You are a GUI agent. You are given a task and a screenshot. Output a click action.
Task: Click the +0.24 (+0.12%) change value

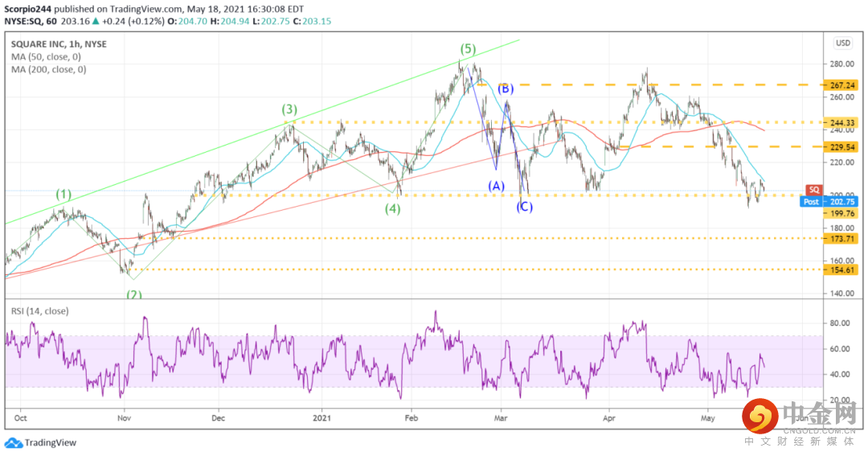(133, 21)
